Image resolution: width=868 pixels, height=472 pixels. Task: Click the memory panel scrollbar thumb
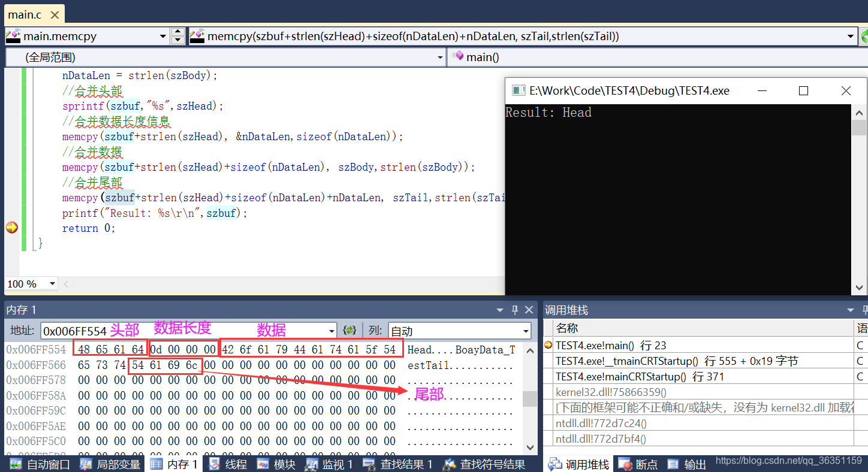point(530,399)
